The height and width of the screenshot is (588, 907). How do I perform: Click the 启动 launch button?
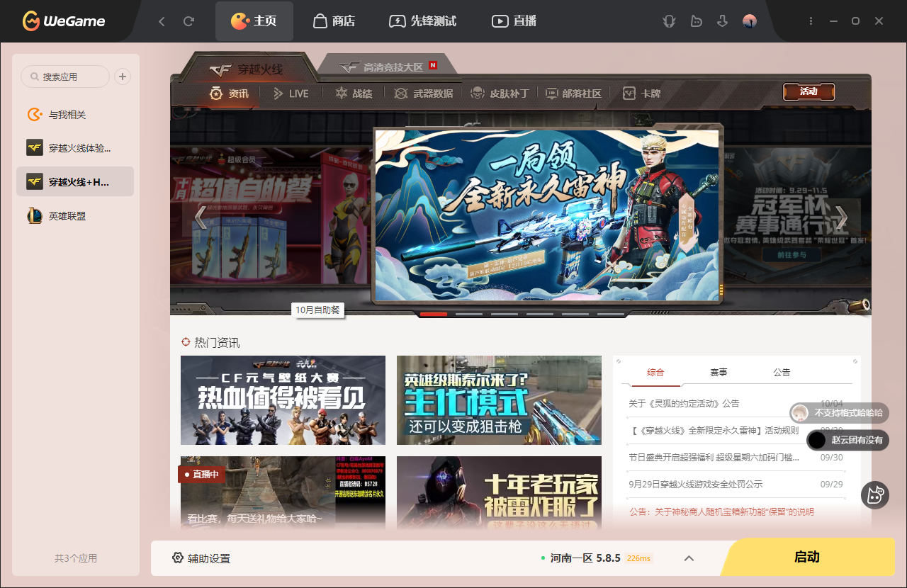tap(807, 557)
